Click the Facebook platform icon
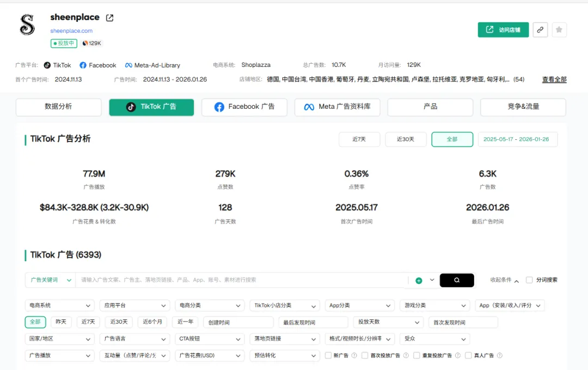This screenshot has height=370, width=588. click(83, 65)
